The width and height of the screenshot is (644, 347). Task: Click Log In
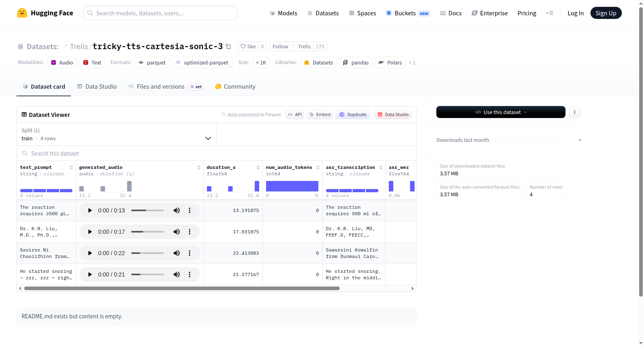[x=576, y=13]
